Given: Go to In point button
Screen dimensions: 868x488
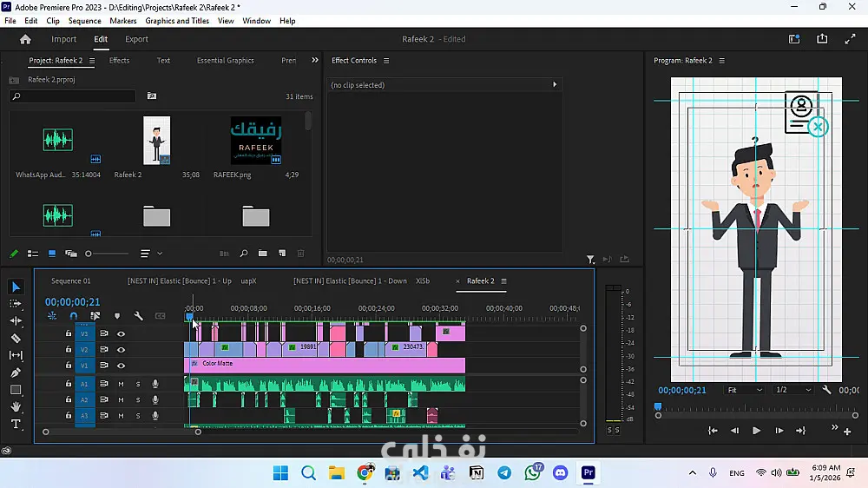Looking at the screenshot, I should (x=713, y=431).
